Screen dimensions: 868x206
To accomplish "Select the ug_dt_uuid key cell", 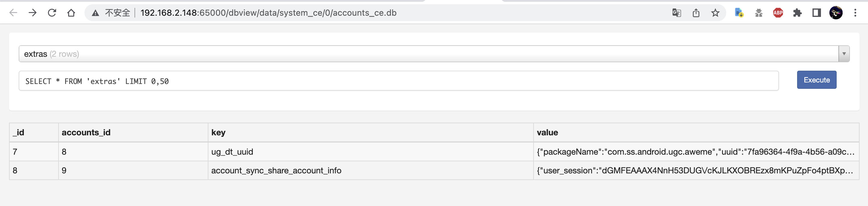I will tap(232, 152).
